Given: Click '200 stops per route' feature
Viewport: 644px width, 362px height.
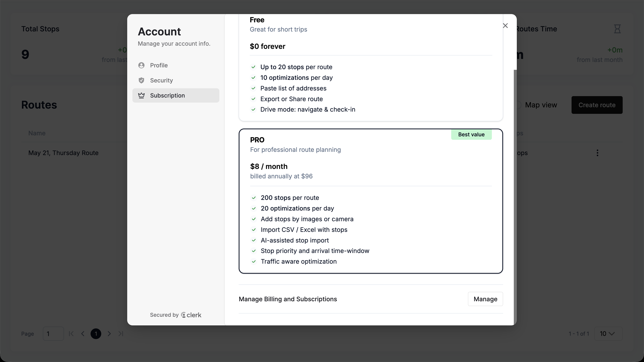Looking at the screenshot, I should pyautogui.click(x=290, y=198).
